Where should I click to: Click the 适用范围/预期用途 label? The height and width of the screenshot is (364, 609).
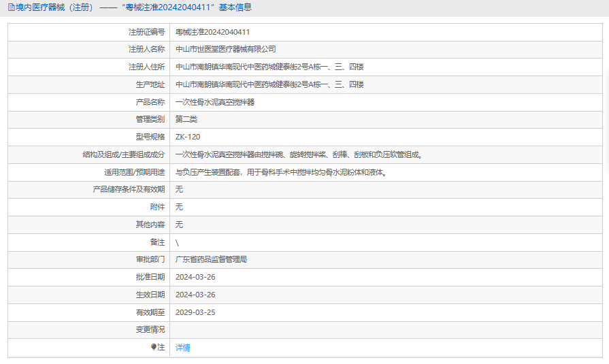[x=134, y=172]
